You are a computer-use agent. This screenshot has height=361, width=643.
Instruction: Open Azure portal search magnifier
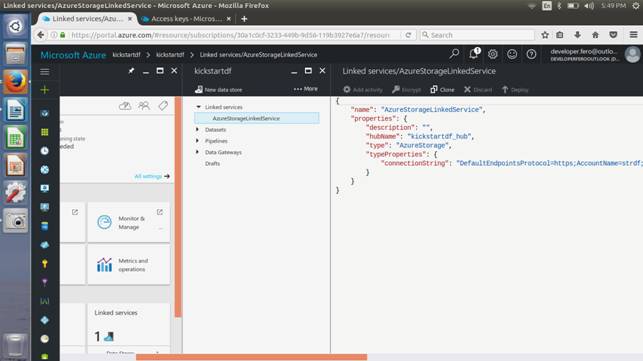(454, 54)
